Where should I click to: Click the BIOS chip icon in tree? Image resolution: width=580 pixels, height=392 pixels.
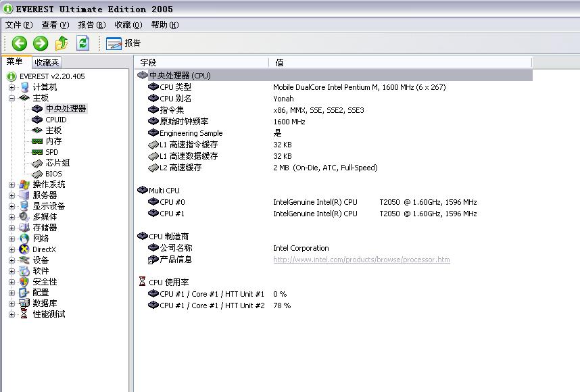click(x=37, y=174)
